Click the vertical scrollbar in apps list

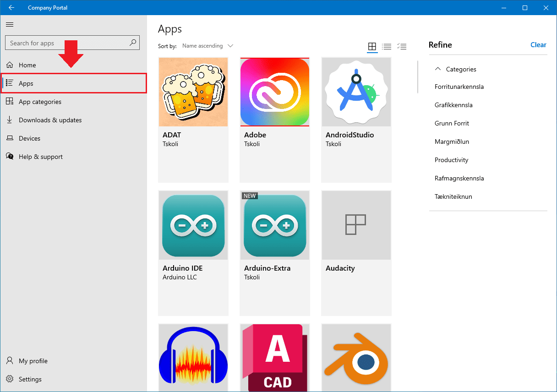[x=417, y=77]
